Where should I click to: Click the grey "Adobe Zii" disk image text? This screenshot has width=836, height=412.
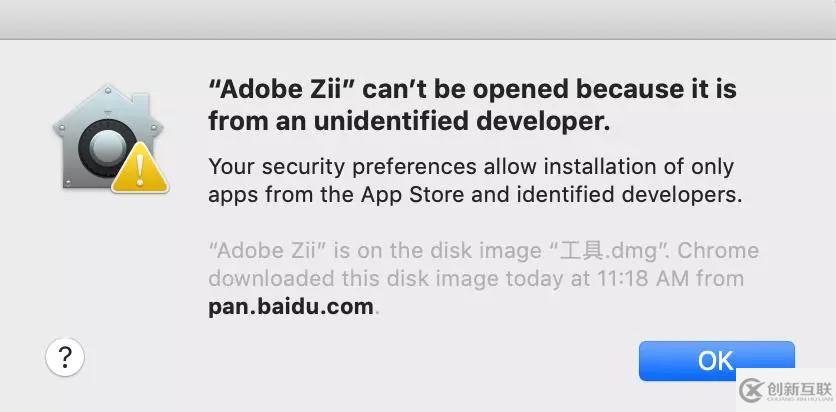pos(268,250)
